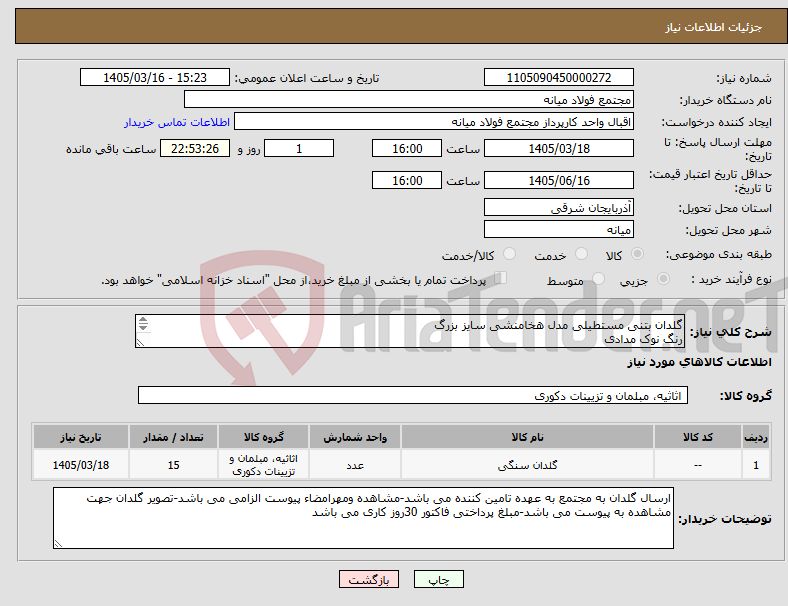Click the نام دستگاه خریدار label
The height and width of the screenshot is (606, 788).
(x=726, y=100)
